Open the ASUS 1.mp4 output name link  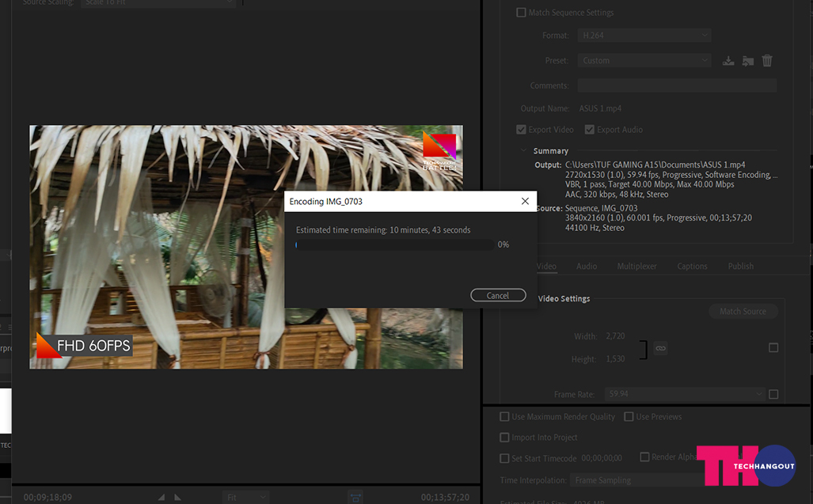(600, 108)
